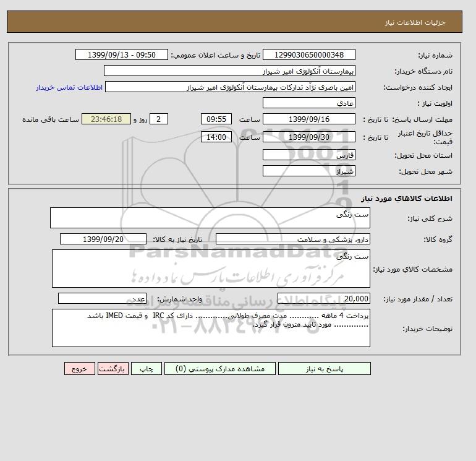This screenshot has height=461, width=476.
Task: Click the buyer notes text area
Action: [x=211, y=328]
